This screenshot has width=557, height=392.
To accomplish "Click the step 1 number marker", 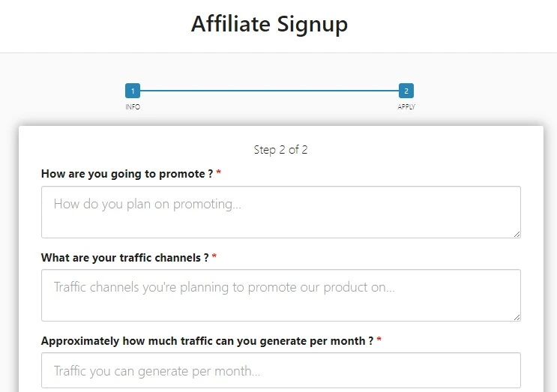I will tap(133, 91).
